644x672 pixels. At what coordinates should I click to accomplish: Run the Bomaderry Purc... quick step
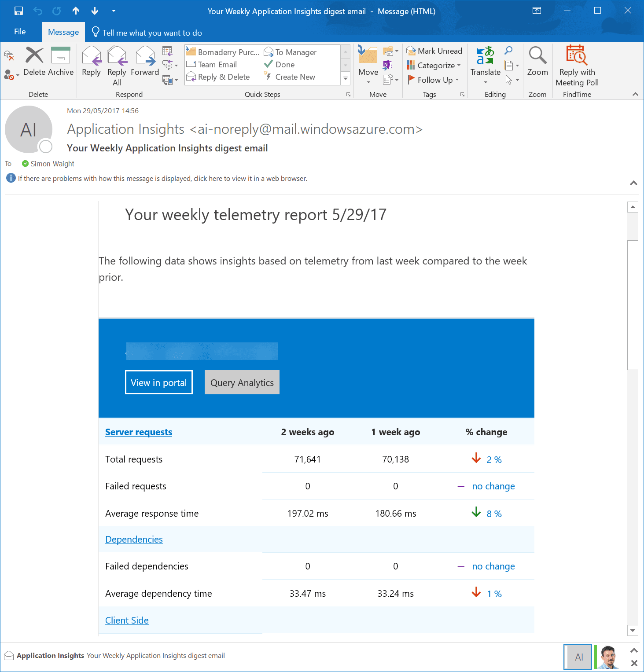223,52
